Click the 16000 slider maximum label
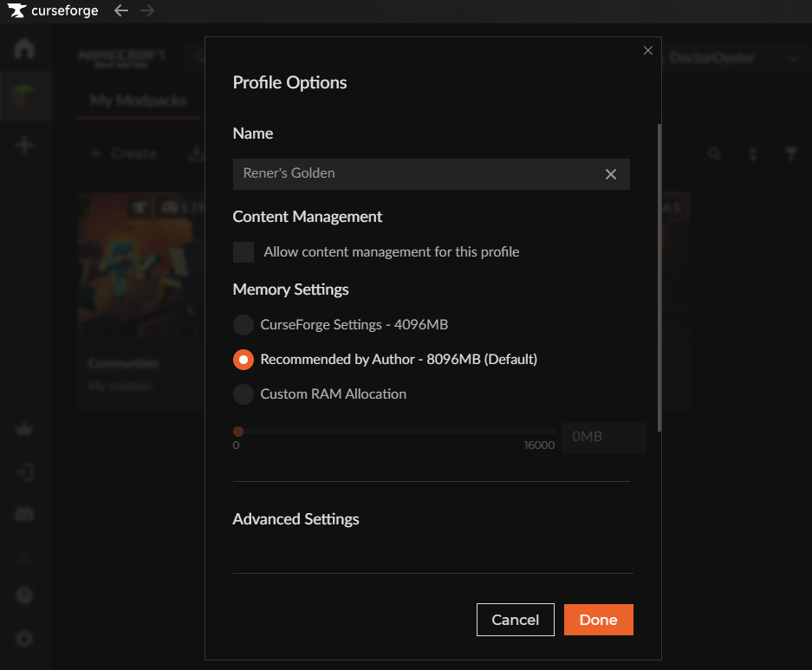812x670 pixels. click(x=539, y=446)
